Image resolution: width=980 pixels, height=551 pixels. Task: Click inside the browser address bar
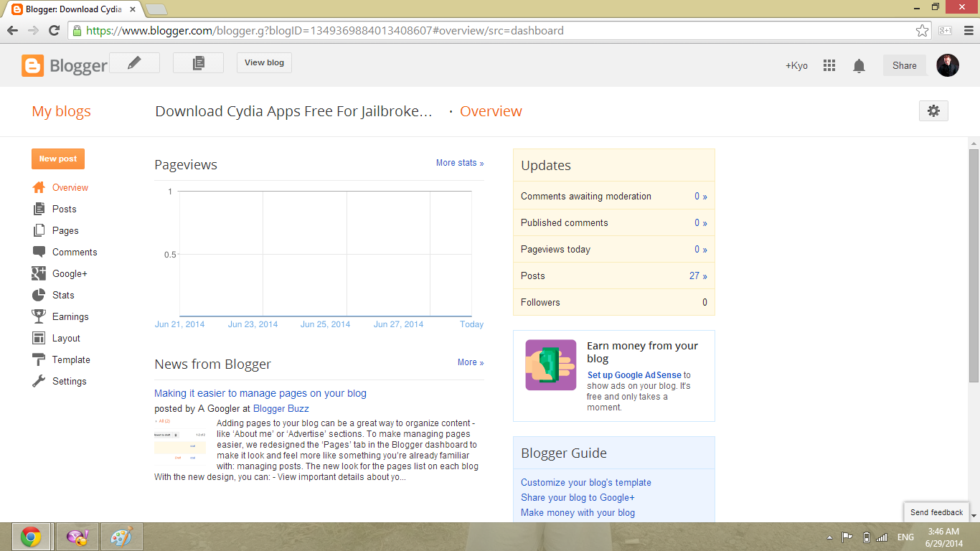point(430,31)
